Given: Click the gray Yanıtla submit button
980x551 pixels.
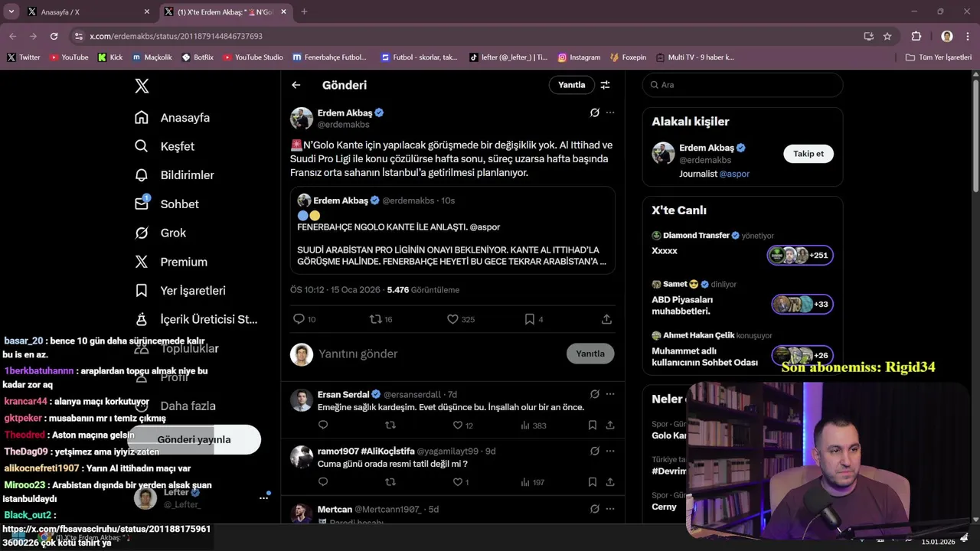Looking at the screenshot, I should click(x=590, y=354).
